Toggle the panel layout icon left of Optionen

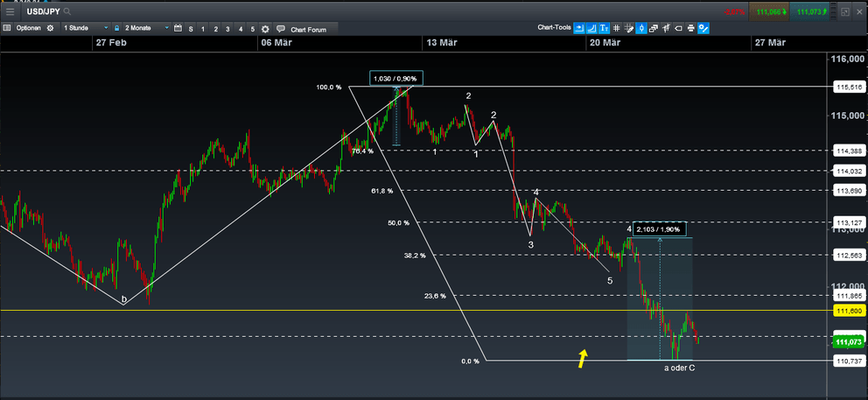click(x=7, y=28)
